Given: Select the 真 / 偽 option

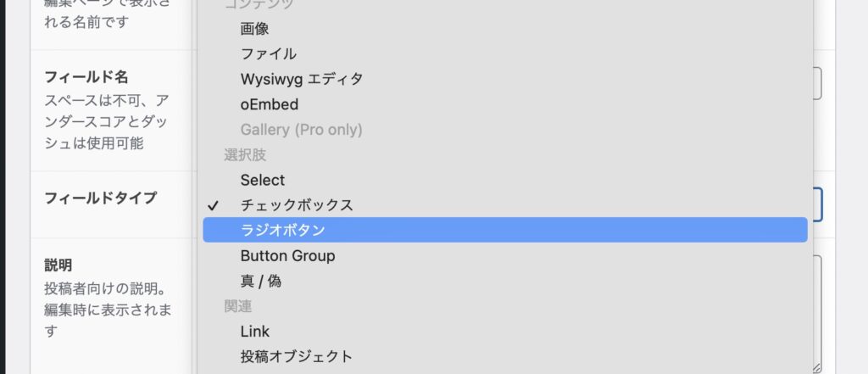Looking at the screenshot, I should click(260, 281).
